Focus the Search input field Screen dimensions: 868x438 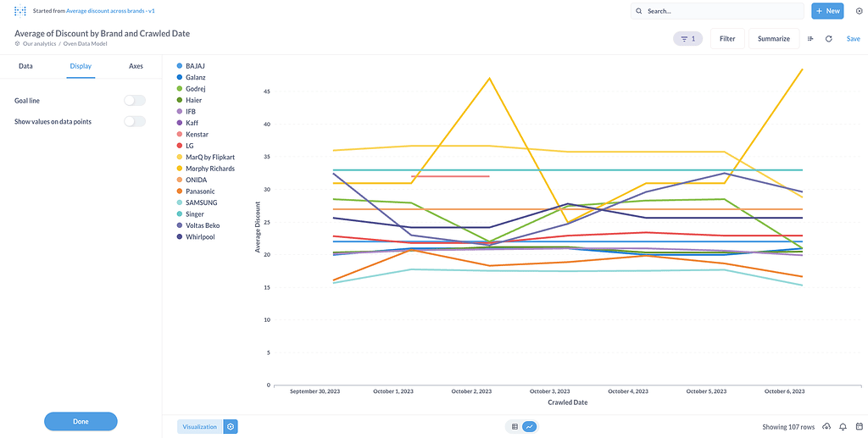point(721,11)
